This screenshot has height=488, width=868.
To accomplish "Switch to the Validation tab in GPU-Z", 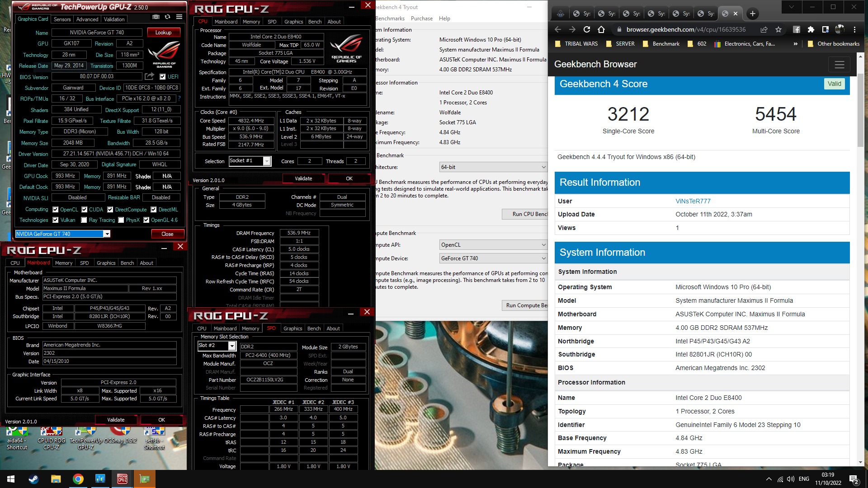I will tap(114, 19).
